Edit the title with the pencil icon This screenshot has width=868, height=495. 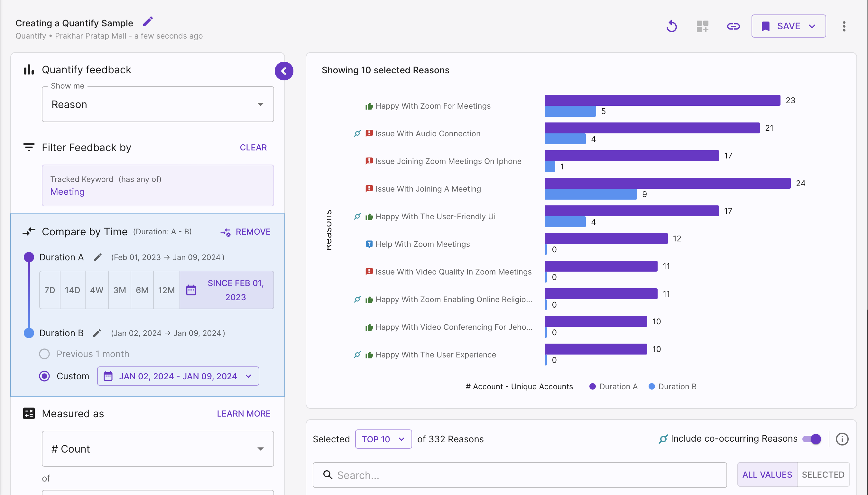[148, 22]
